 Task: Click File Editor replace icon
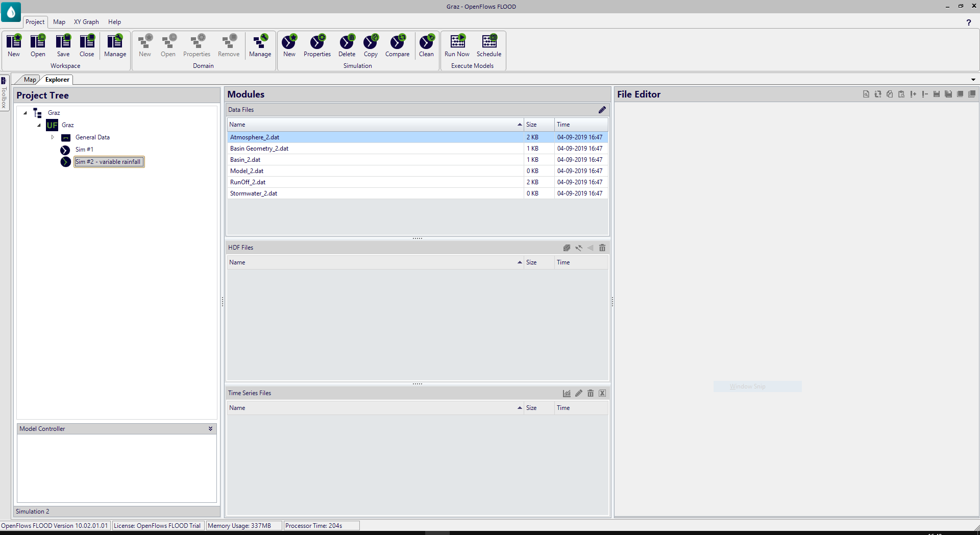coord(878,94)
